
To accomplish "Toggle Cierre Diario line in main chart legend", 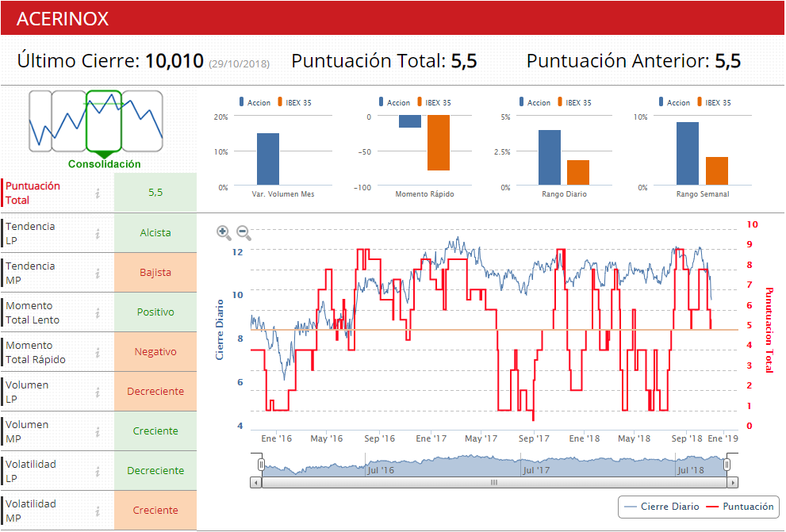I will click(661, 507).
